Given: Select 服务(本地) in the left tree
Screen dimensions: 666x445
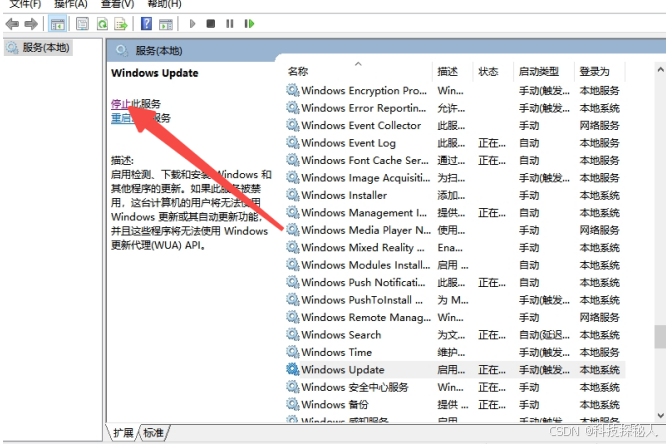Looking at the screenshot, I should (x=39, y=48).
